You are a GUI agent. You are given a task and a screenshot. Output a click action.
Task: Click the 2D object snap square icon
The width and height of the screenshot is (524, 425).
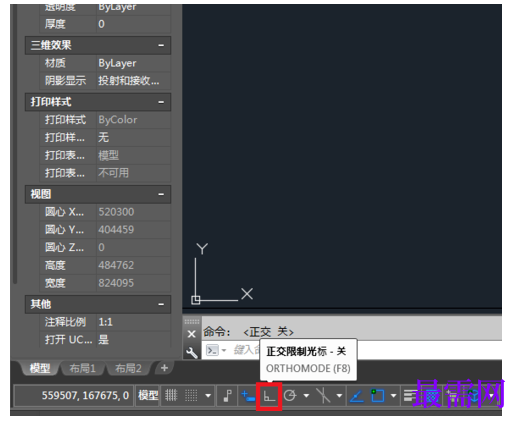coord(378,396)
